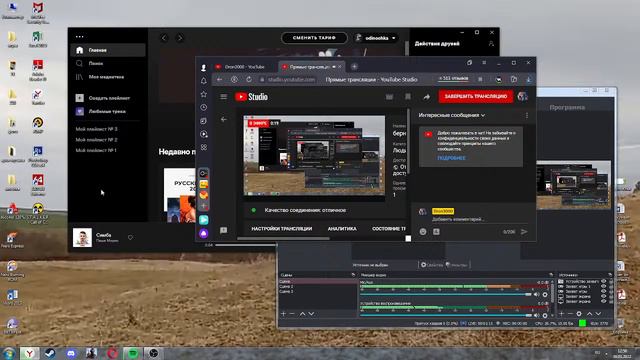Adjust the Mic/Aux volume slider
This screenshot has height=360, width=640.
[x=446, y=294]
